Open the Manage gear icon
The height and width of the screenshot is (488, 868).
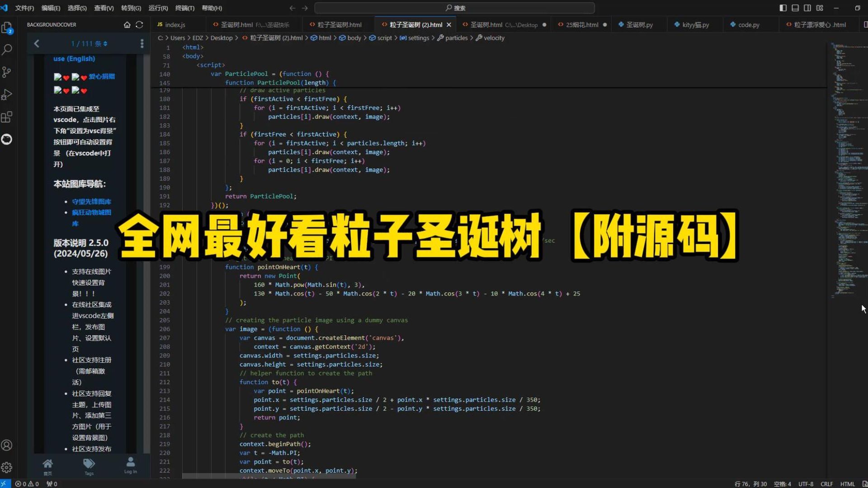click(7, 467)
